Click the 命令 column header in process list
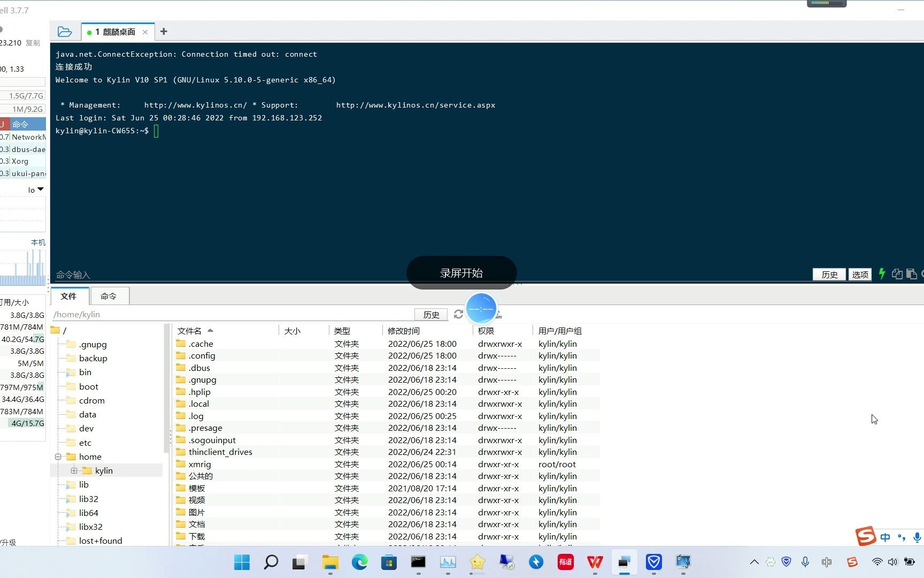 point(28,124)
